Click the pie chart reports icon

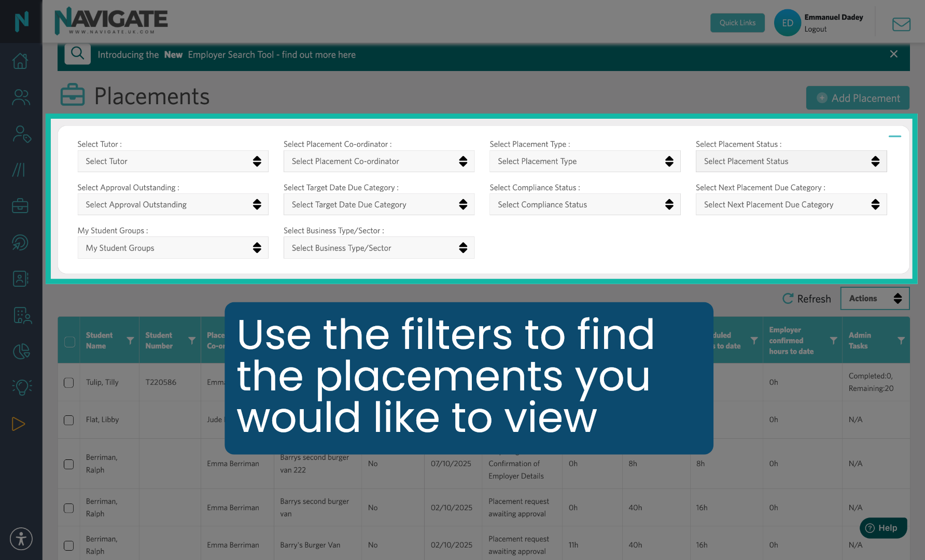point(20,351)
